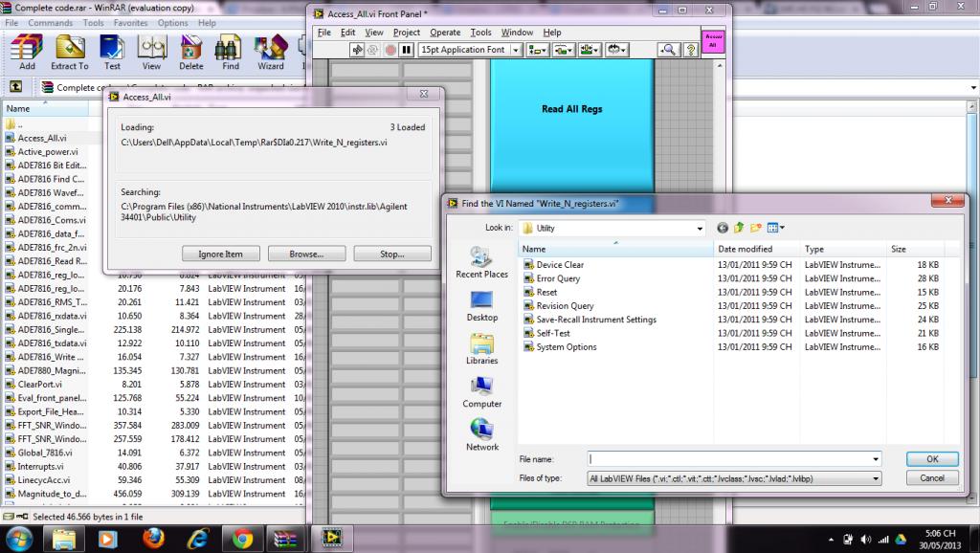The image size is (980, 553).
Task: Click LabVIEW Run Continuously icon
Action: click(373, 50)
